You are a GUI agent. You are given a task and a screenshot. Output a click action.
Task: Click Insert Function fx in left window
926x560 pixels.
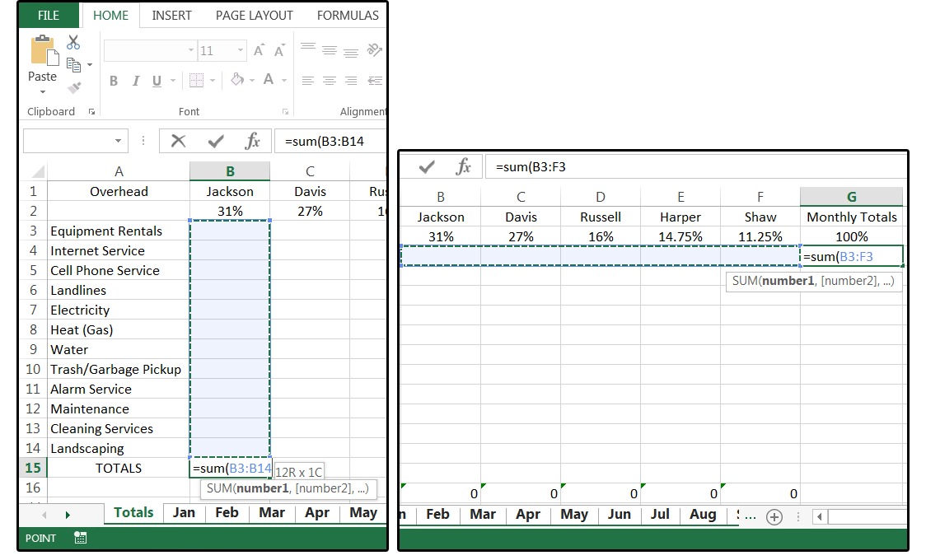coord(252,141)
